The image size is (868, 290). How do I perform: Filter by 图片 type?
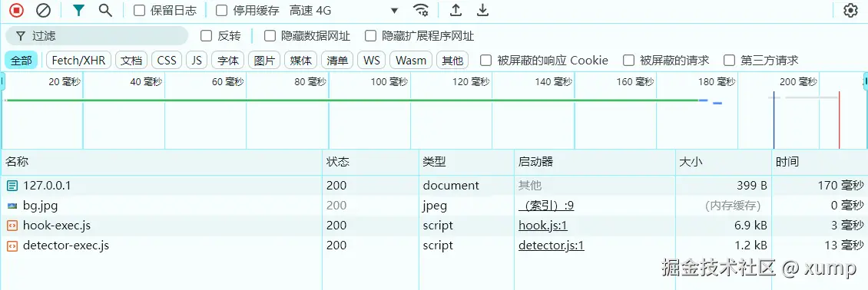point(264,60)
